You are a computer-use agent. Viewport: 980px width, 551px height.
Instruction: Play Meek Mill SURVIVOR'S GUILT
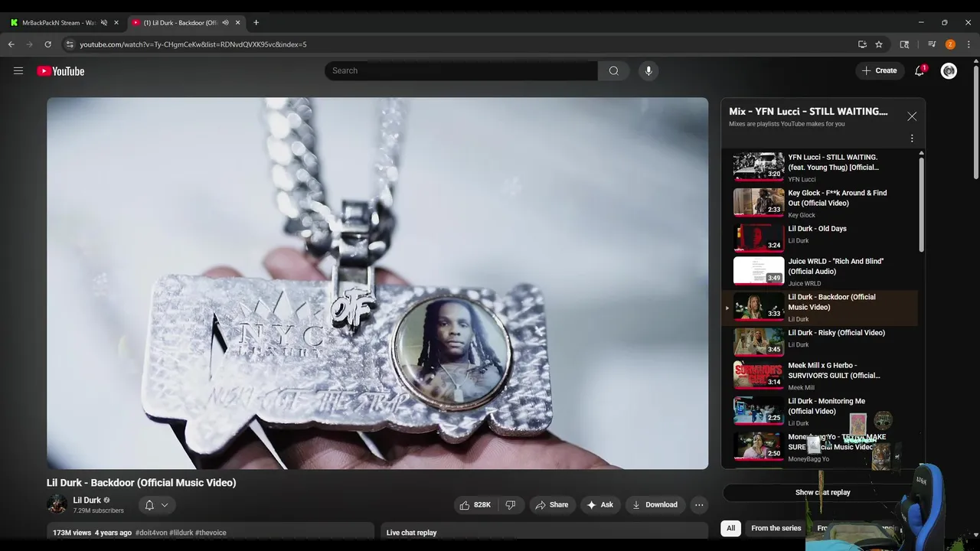819,377
